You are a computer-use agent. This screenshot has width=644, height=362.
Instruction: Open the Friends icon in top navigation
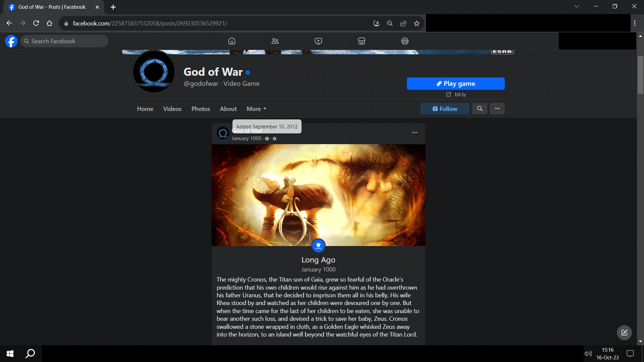point(275,41)
